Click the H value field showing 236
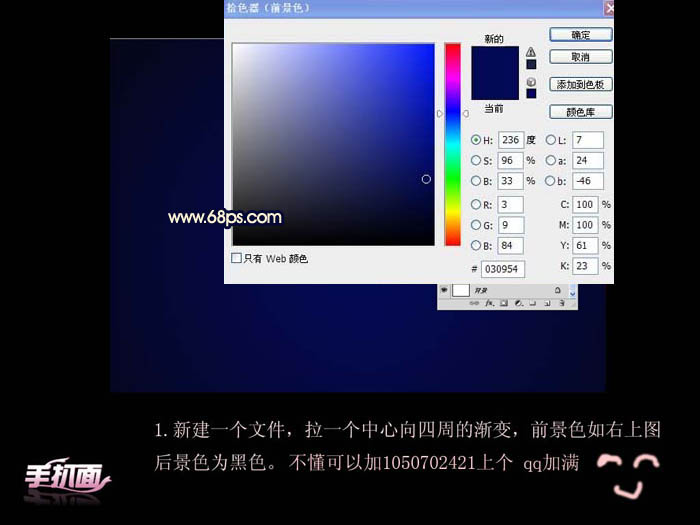The height and width of the screenshot is (525, 700). click(x=511, y=140)
